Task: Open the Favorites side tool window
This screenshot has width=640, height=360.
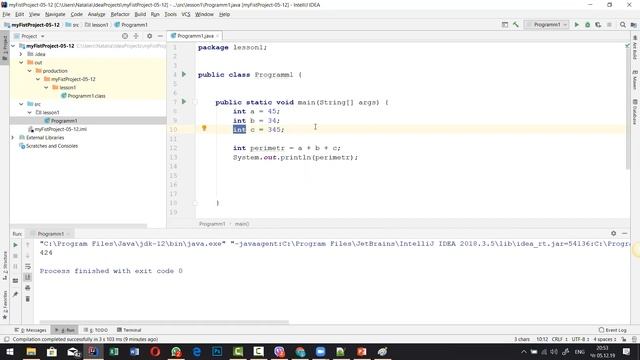Action: pos(5,304)
